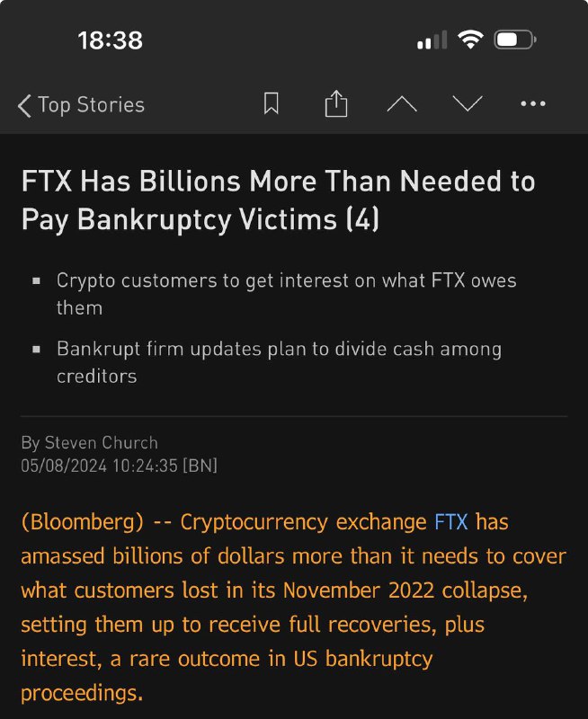Tap the 18:38 clock in status bar
This screenshot has height=719, width=588.
coord(110,40)
